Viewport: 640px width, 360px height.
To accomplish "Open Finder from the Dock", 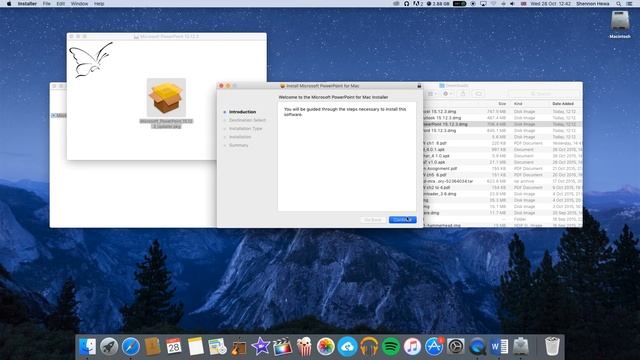I will 87,347.
